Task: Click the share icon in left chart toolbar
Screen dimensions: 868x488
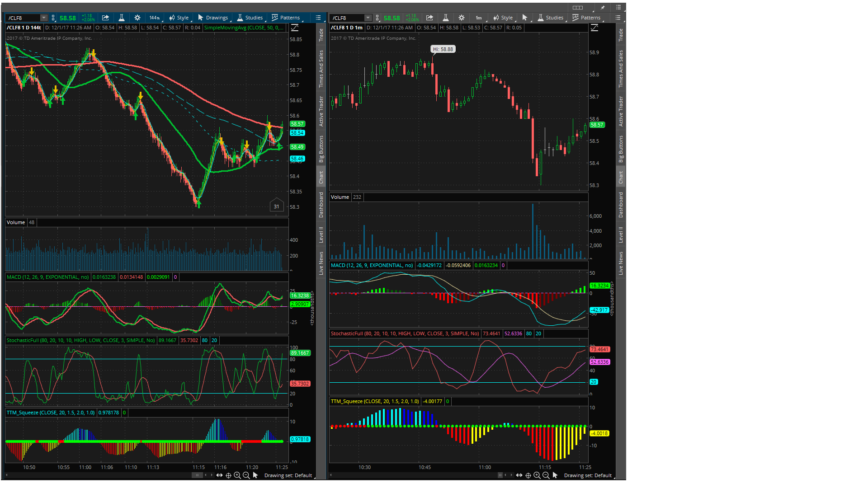Action: tap(105, 18)
